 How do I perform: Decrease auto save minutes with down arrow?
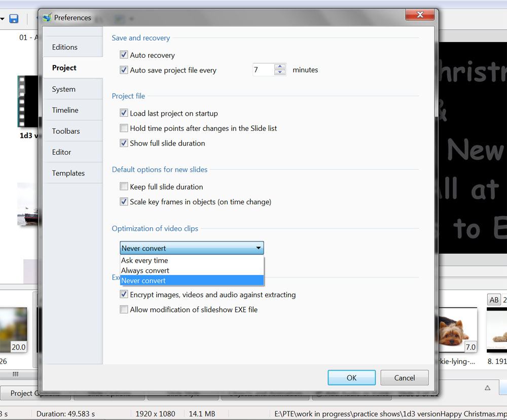[280, 73]
